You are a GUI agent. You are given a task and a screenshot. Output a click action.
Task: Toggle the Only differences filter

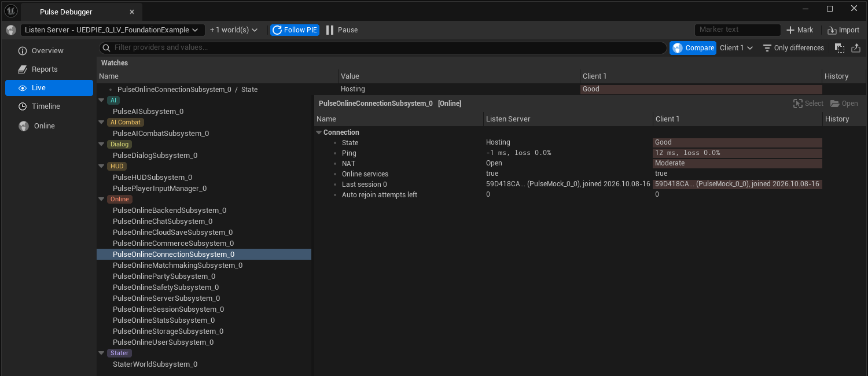tap(793, 48)
